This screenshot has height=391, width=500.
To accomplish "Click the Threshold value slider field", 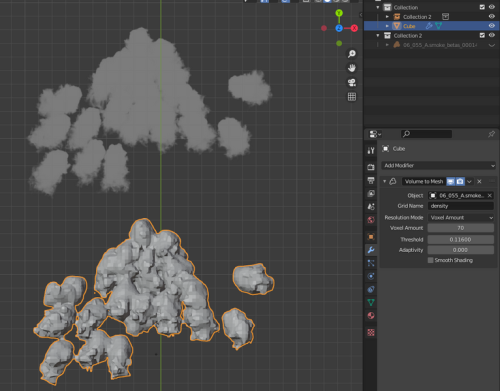I will click(x=461, y=239).
